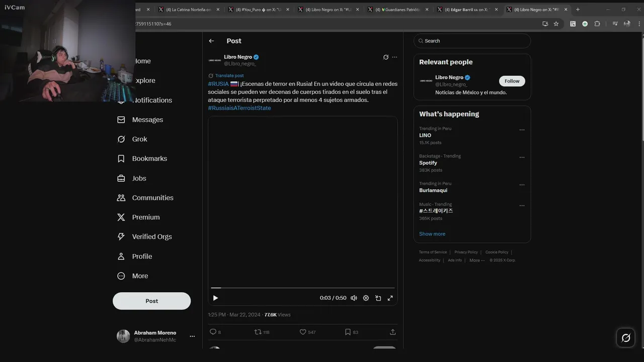
Task: Click the Search input field
Action: tap(472, 41)
